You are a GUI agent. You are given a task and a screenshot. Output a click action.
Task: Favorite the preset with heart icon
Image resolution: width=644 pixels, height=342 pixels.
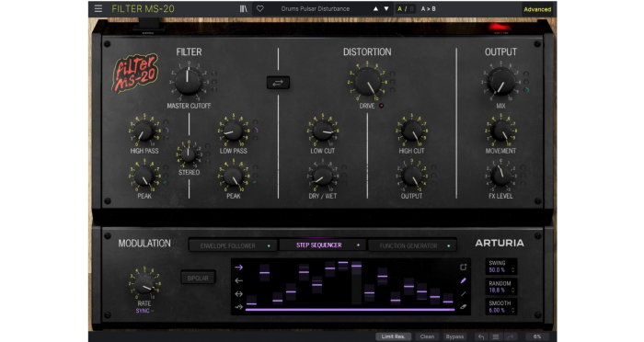click(260, 8)
